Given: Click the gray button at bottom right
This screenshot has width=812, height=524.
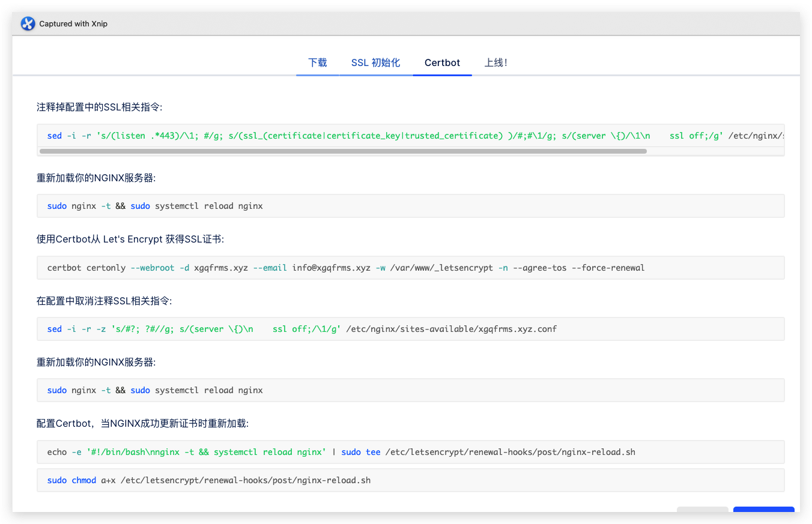Looking at the screenshot, I should pos(703,510).
